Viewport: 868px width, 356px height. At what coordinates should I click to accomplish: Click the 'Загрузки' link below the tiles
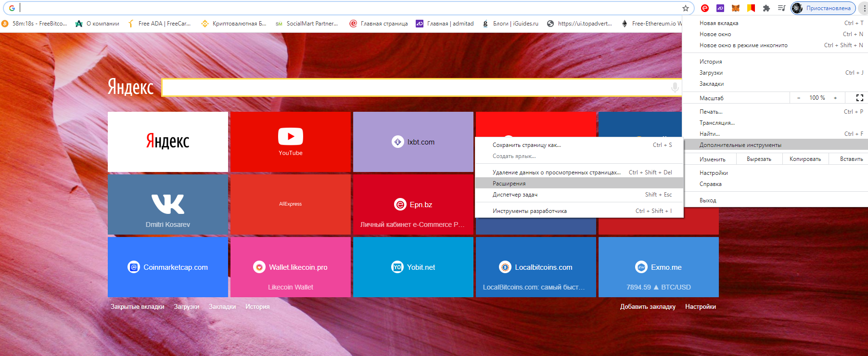187,307
